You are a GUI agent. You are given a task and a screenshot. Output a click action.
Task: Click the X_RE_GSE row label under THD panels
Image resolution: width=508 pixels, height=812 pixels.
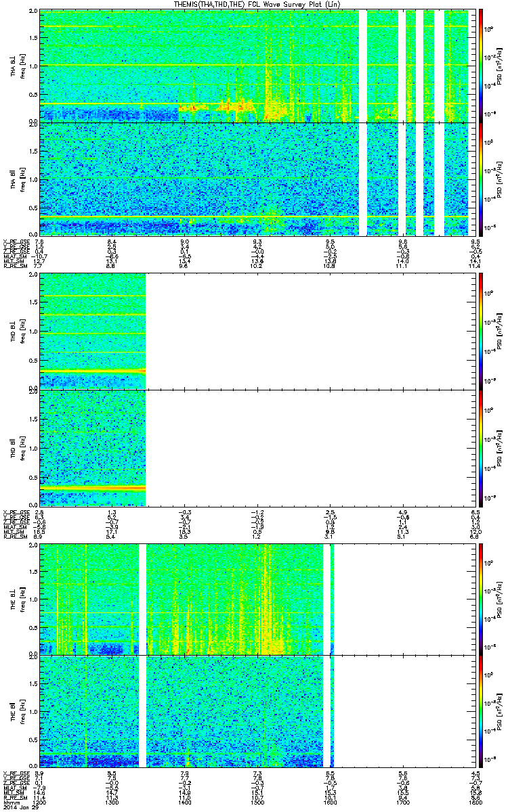tap(16, 512)
